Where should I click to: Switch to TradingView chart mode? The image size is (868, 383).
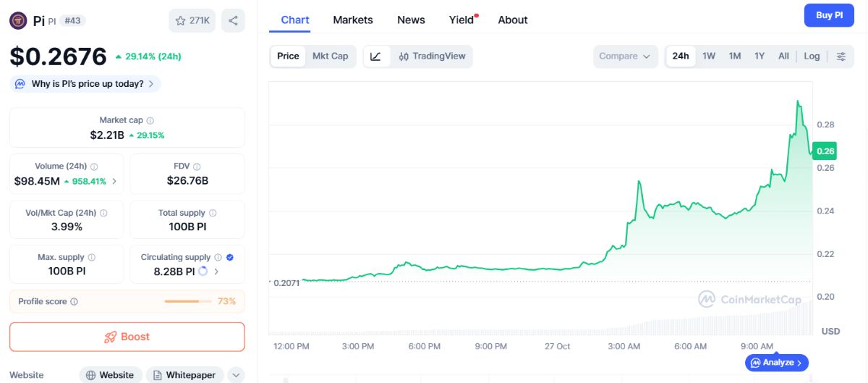point(432,56)
